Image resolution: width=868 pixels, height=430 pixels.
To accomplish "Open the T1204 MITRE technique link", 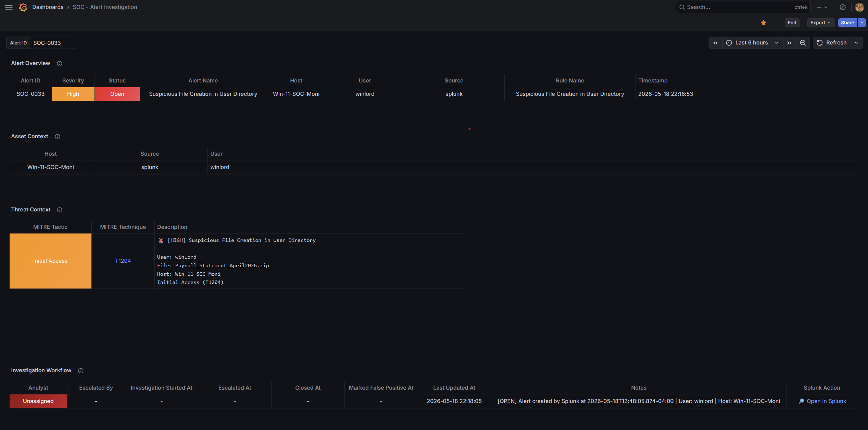I will pos(123,261).
